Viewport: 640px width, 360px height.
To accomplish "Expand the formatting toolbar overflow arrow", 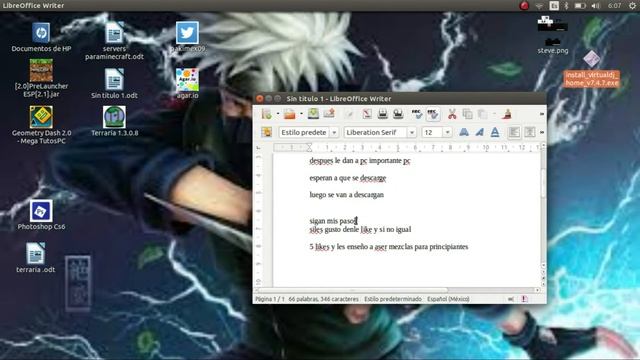I will coord(542,132).
